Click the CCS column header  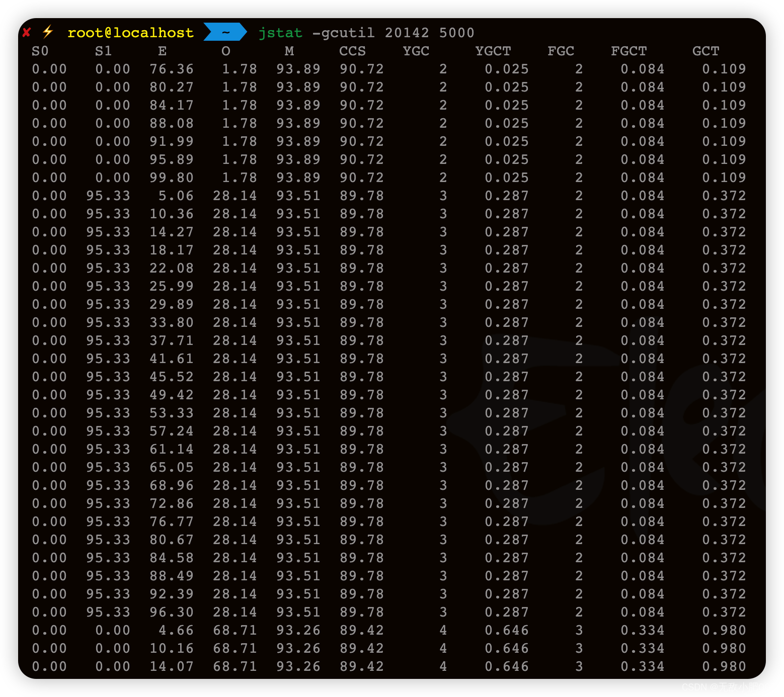(353, 51)
